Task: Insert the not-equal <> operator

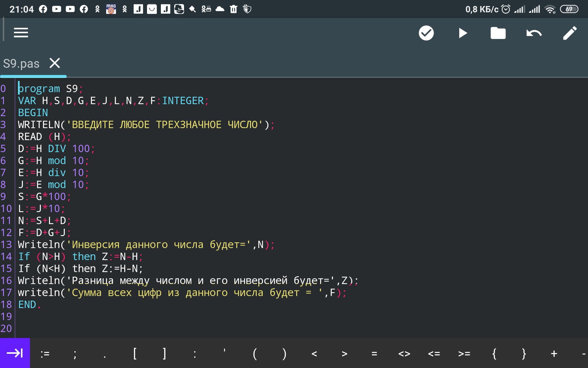Action: pos(404,354)
